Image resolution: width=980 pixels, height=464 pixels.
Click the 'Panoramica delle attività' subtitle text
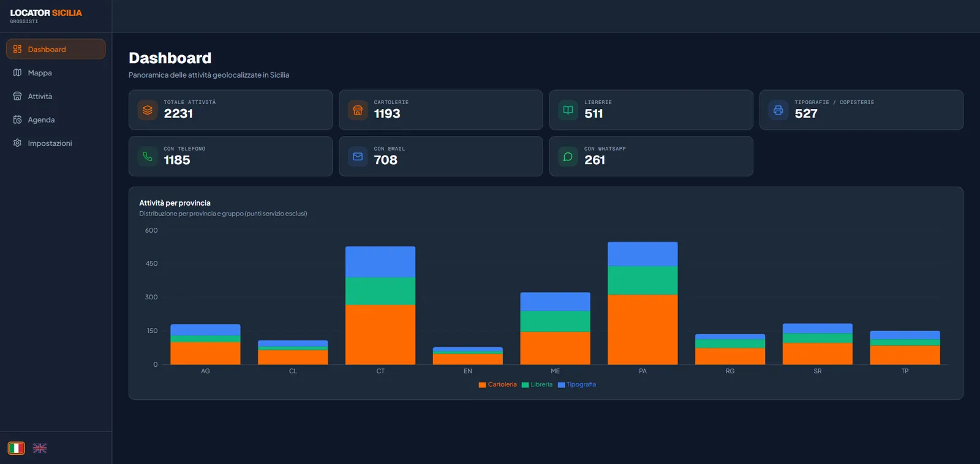pyautogui.click(x=209, y=75)
